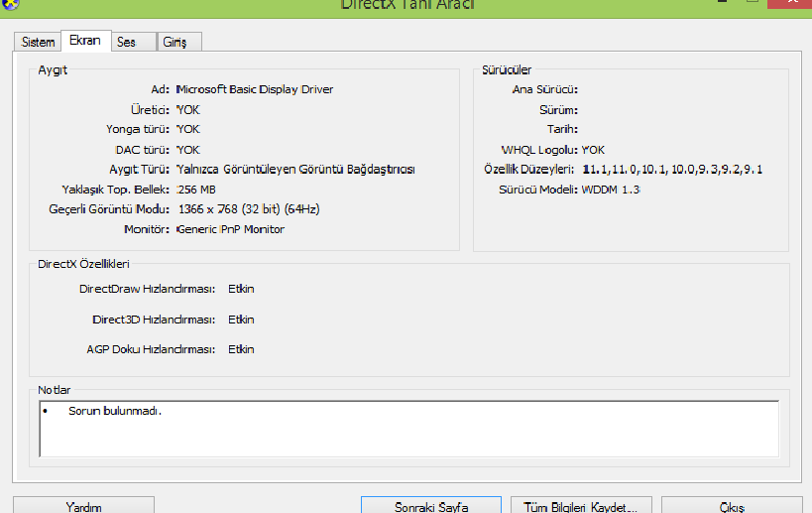This screenshot has width=812, height=513.
Task: Click the DirectX icon in title bar
Action: click(10, 4)
